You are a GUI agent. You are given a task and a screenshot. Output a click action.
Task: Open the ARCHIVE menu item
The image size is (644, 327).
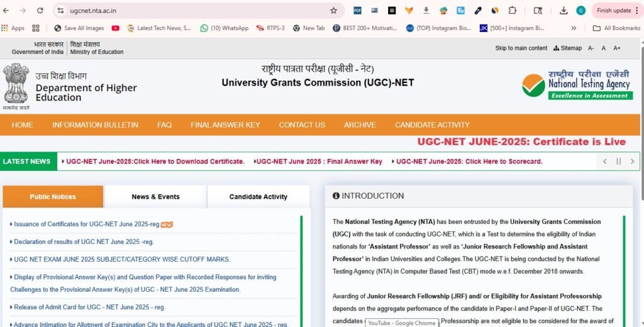360,125
